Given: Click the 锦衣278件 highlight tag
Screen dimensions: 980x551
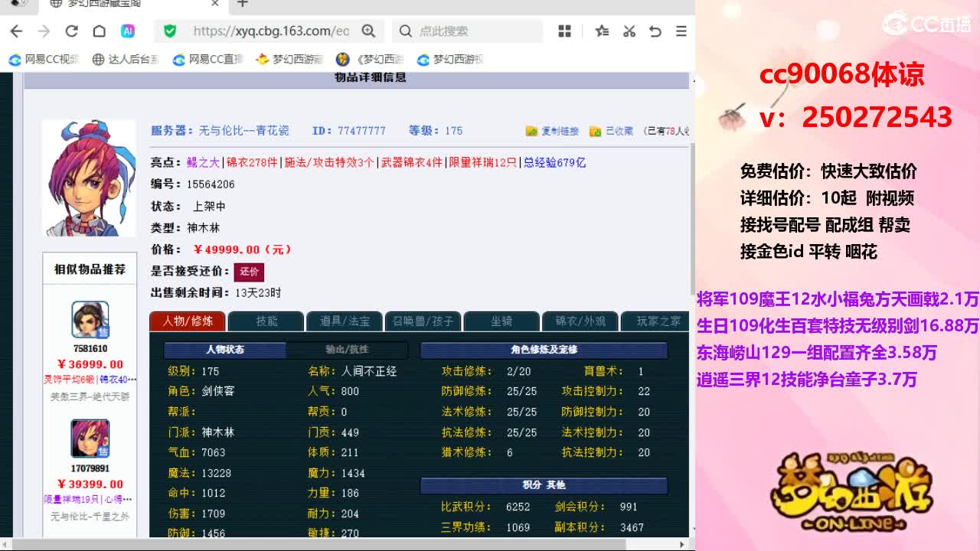Looking at the screenshot, I should pos(251,162).
